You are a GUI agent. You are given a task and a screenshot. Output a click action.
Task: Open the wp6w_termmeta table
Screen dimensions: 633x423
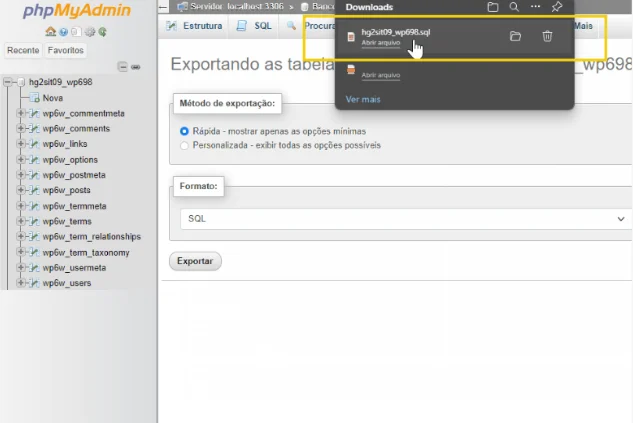tap(74, 206)
